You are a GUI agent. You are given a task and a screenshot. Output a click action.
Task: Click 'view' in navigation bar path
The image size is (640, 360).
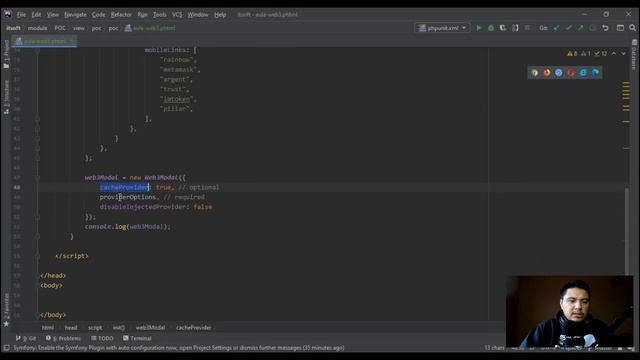point(79,28)
